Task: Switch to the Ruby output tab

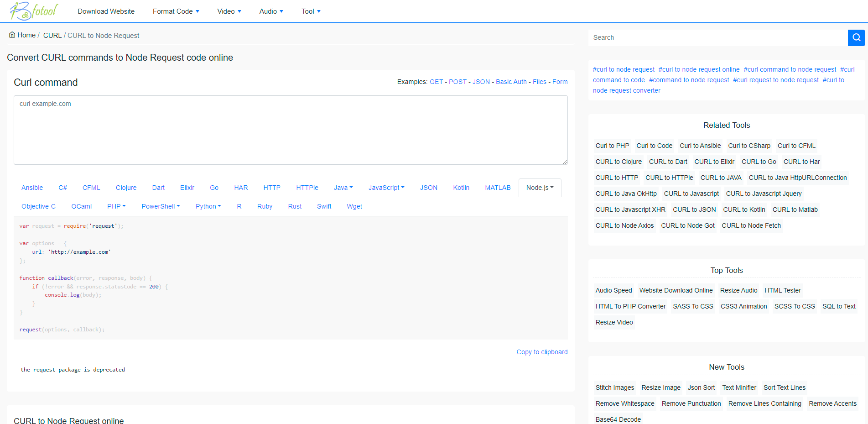Action: (265, 206)
